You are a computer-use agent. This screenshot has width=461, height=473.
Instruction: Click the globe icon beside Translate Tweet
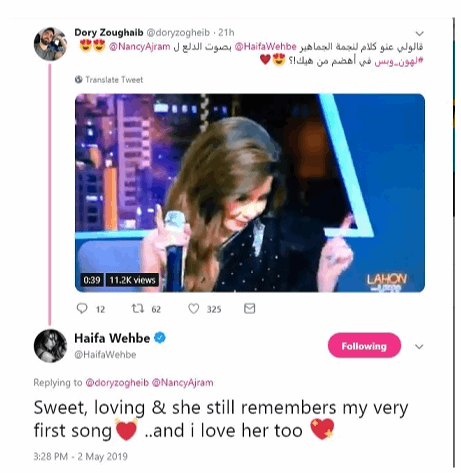[x=79, y=79]
